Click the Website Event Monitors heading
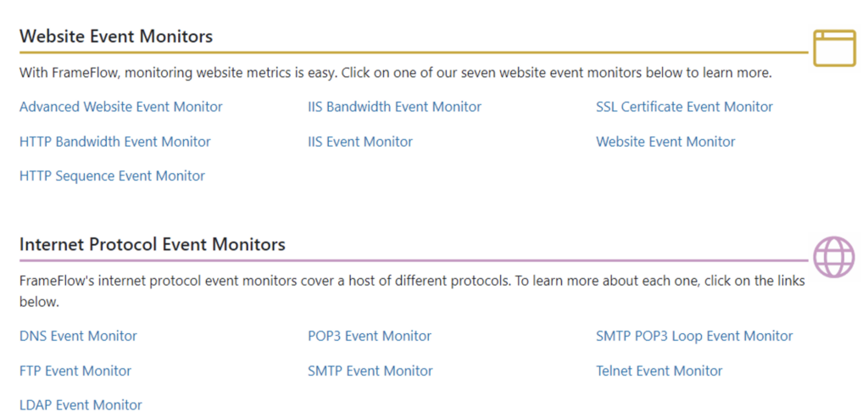Screen dimensions: 868x418 [x=116, y=36]
